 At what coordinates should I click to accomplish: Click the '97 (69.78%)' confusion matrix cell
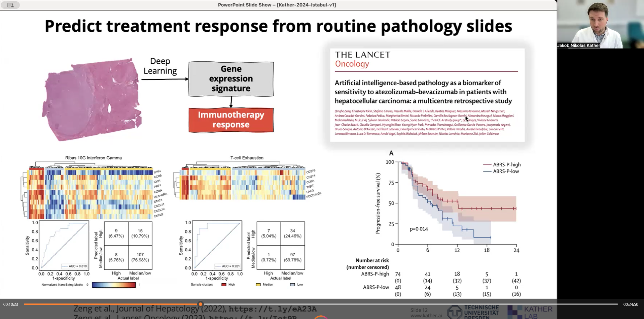[293, 257]
